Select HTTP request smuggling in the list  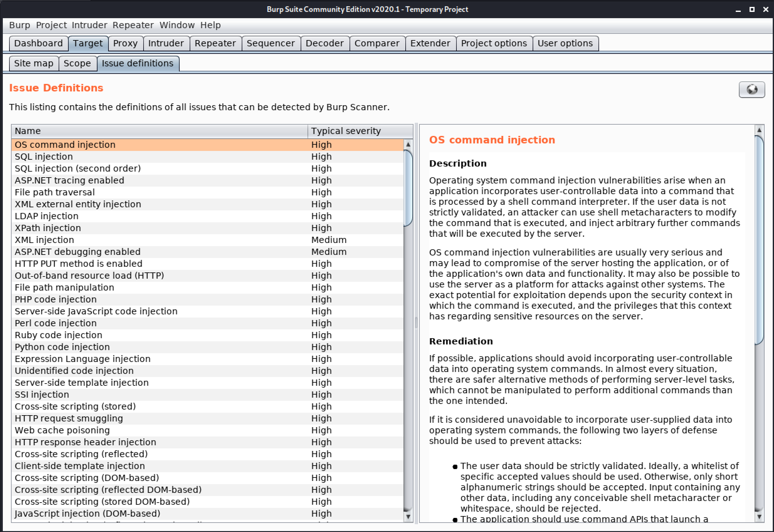click(x=69, y=418)
